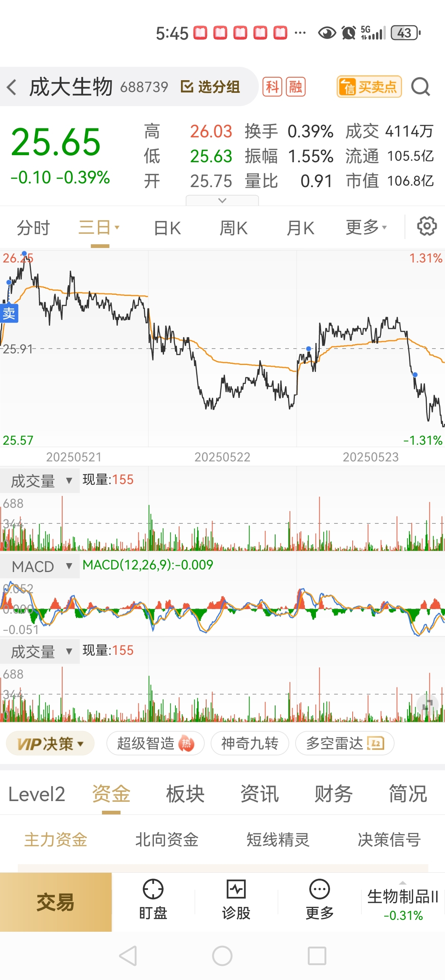Switch to the Level2 tab
This screenshot has height=980, width=445.
point(36,794)
